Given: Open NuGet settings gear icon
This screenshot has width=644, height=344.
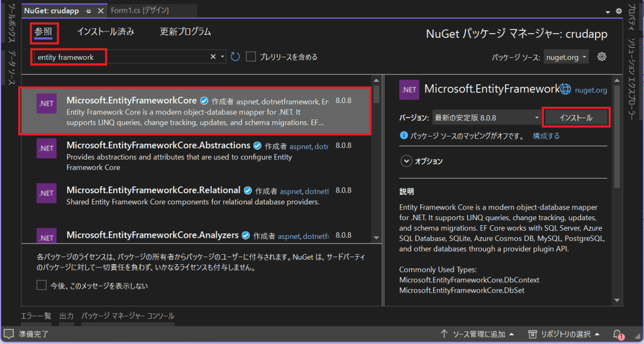Looking at the screenshot, I should point(601,57).
